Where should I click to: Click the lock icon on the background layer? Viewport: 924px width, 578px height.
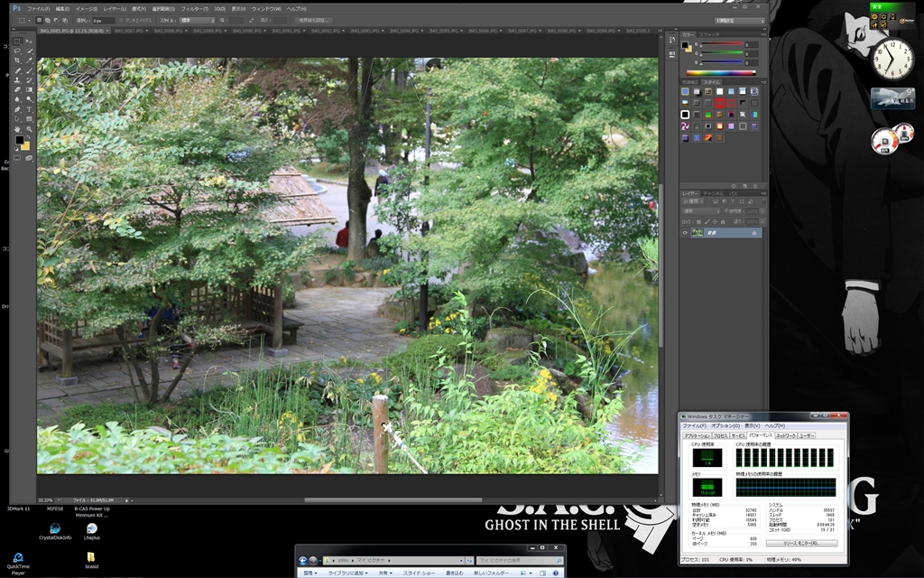[753, 233]
